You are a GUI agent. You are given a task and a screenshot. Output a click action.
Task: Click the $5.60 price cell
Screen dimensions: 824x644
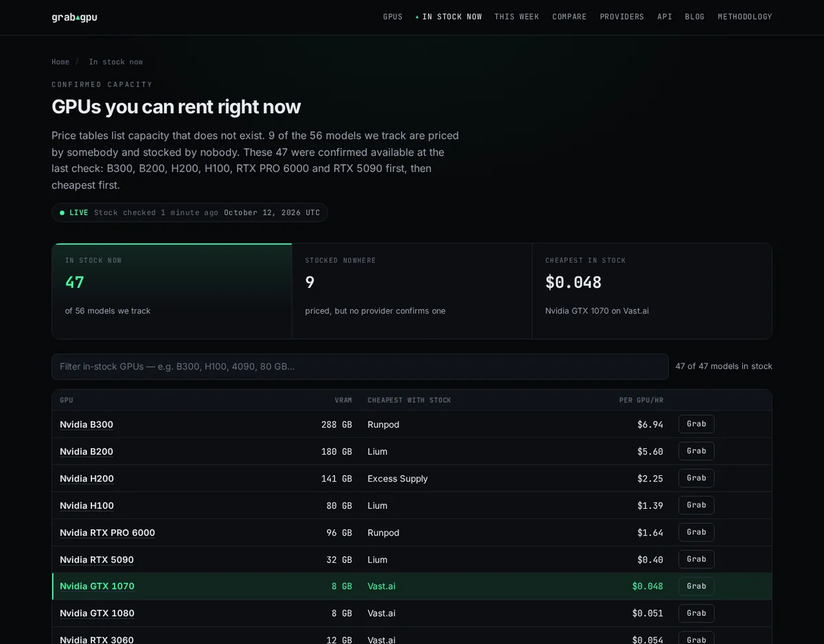pos(650,452)
